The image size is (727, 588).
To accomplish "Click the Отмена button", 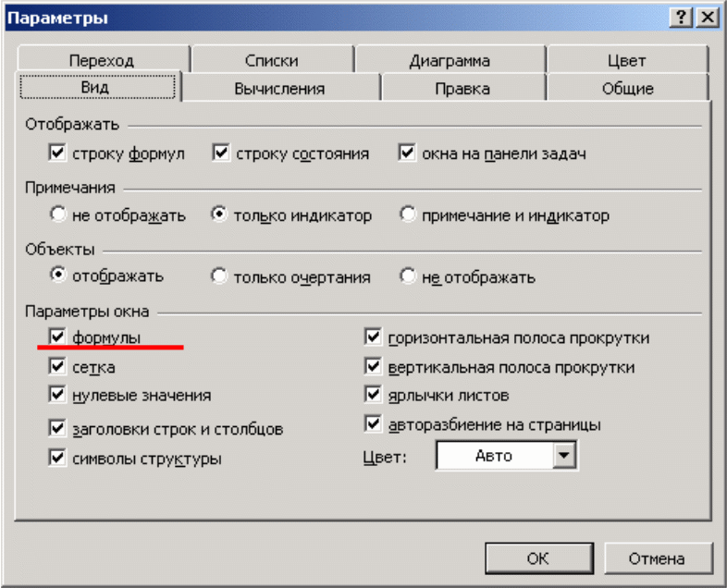I will click(x=657, y=558).
